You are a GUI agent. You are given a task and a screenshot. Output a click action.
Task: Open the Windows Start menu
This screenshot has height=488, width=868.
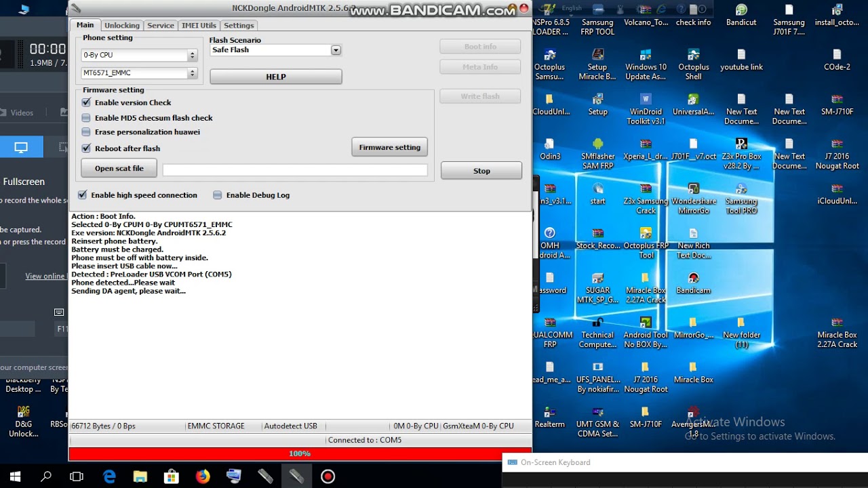[15, 476]
